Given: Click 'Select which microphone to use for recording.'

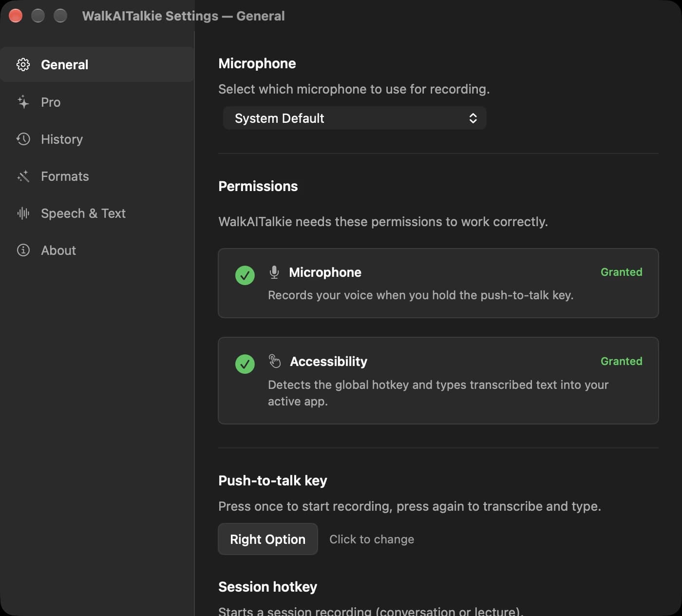Looking at the screenshot, I should 354,89.
